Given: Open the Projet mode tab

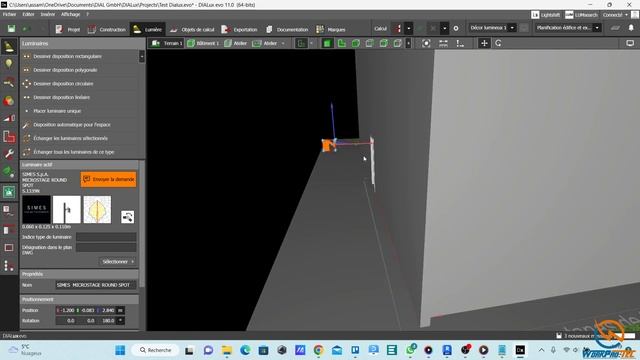Looking at the screenshot, I should 68,29.
